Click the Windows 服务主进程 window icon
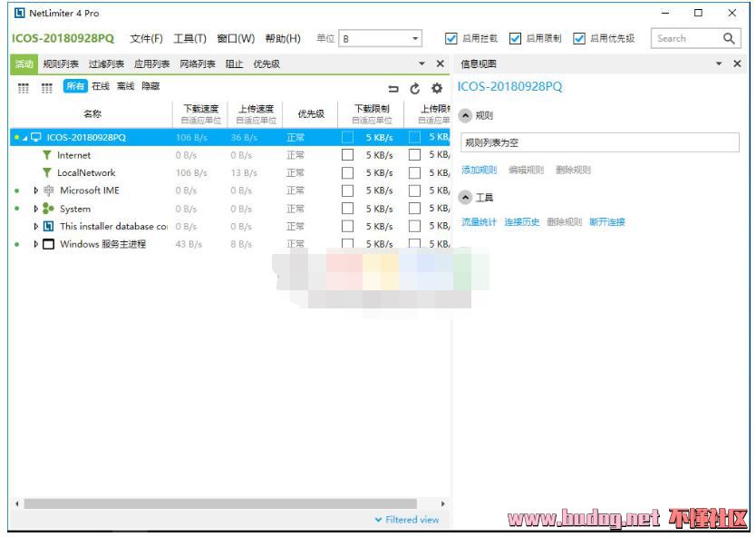The height and width of the screenshot is (537, 756). [x=48, y=244]
